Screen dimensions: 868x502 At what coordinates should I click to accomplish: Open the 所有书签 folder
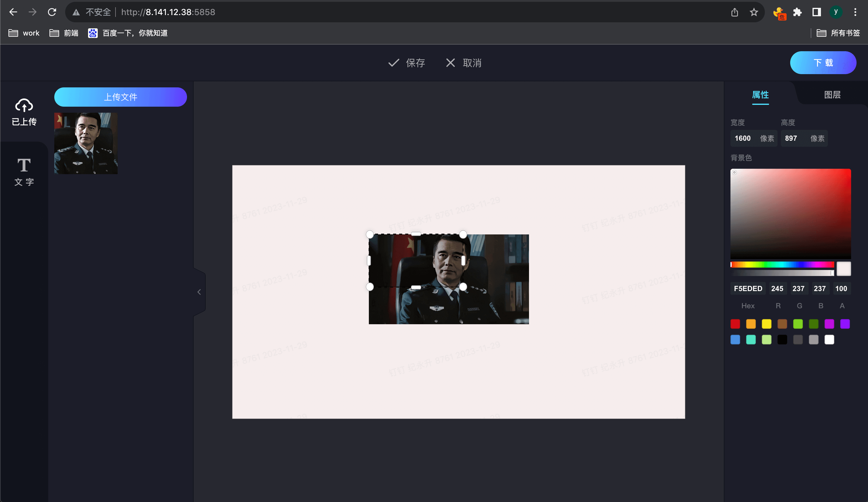pyautogui.click(x=838, y=33)
